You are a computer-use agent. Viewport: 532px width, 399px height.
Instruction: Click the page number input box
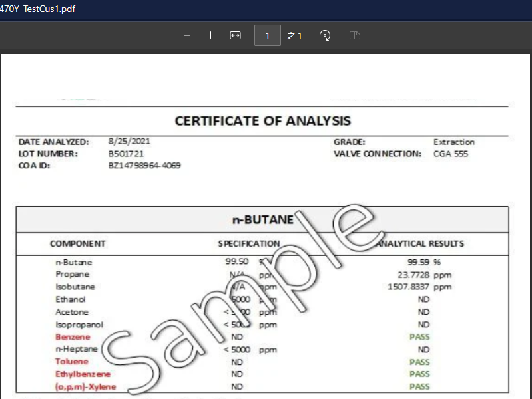268,35
